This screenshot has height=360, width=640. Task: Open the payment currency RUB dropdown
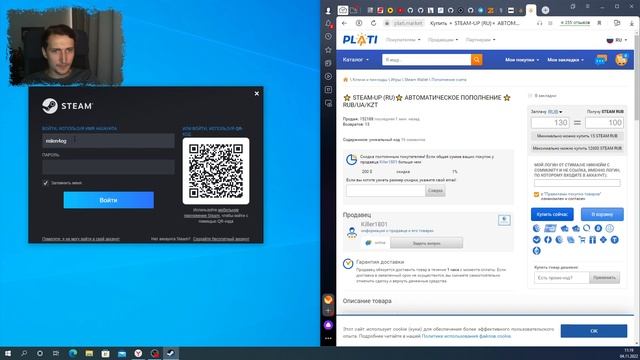(555, 111)
